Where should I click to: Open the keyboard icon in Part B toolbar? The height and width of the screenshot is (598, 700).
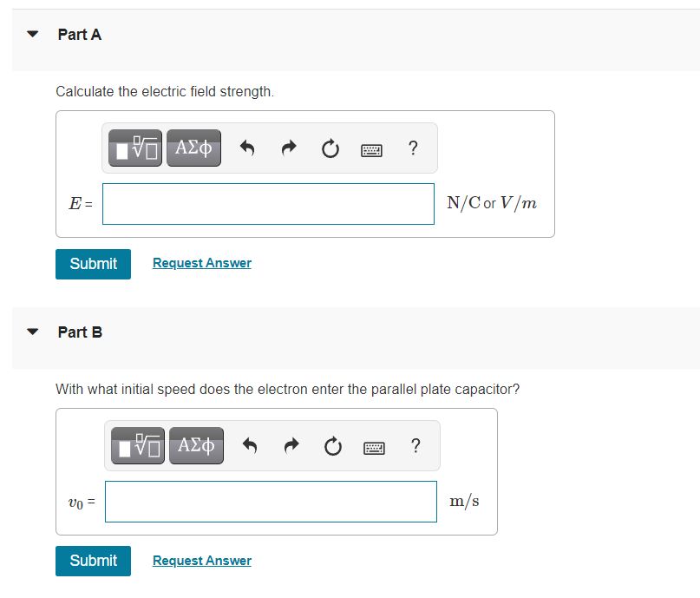tap(374, 446)
